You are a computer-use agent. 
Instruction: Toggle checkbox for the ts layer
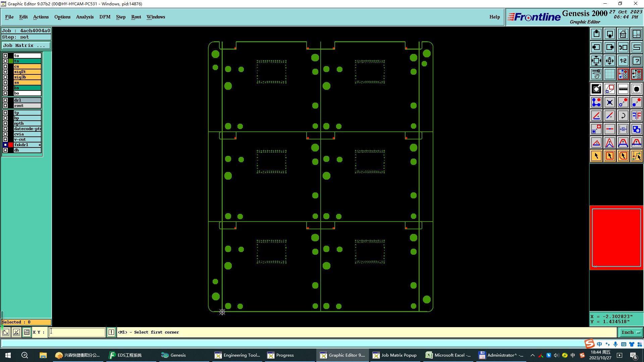coord(5,61)
